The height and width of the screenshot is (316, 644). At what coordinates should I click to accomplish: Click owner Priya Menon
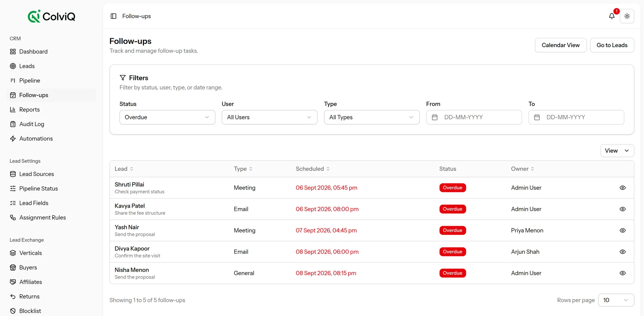pos(527,231)
